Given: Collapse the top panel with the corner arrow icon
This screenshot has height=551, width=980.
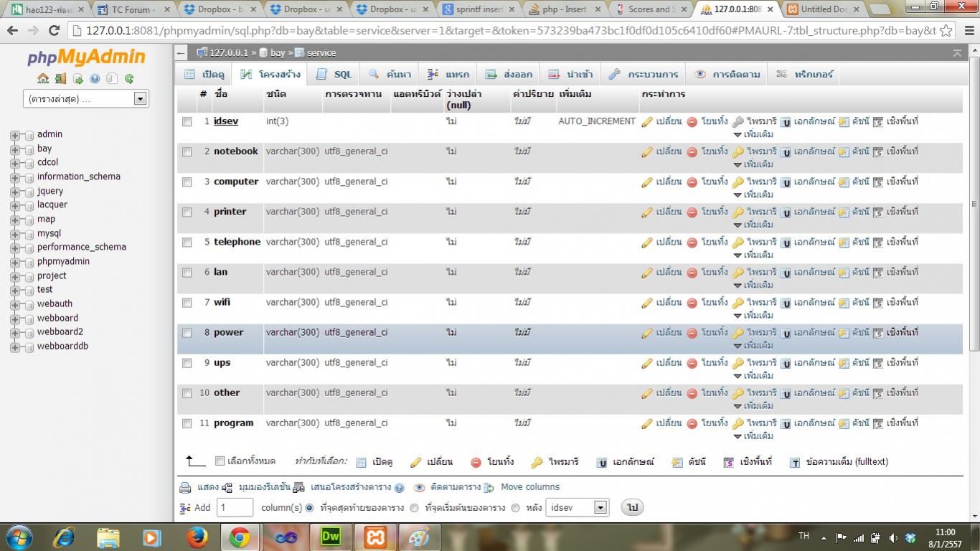Looking at the screenshot, I should (x=957, y=53).
